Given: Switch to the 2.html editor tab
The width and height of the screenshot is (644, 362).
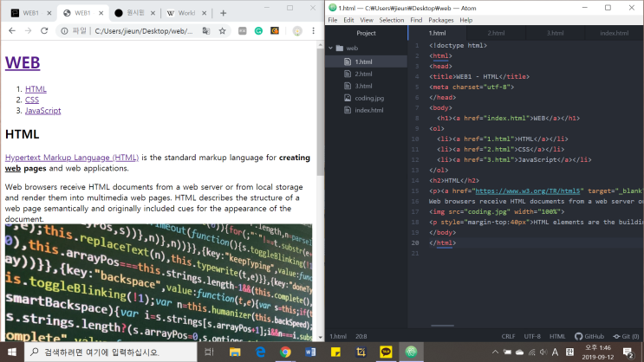Looking at the screenshot, I should (496, 33).
